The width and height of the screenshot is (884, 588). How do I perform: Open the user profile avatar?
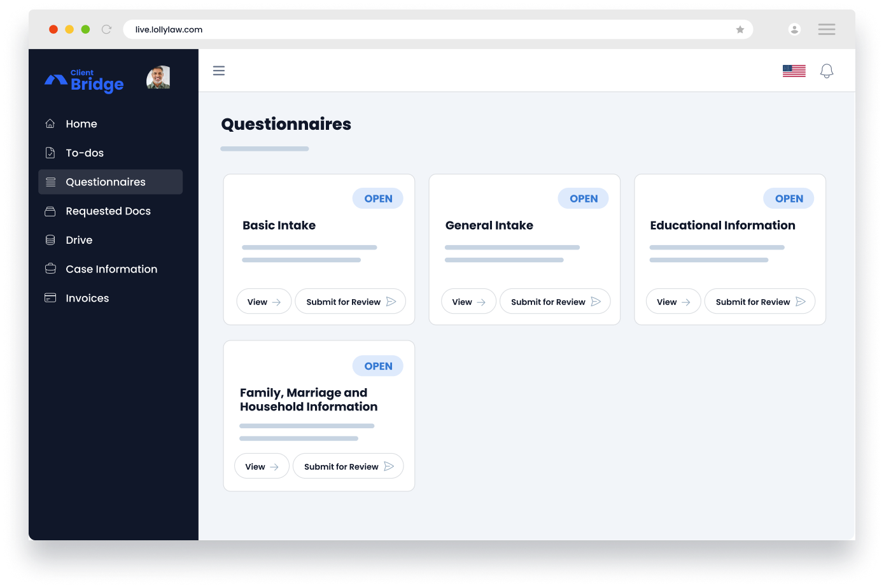coord(158,78)
